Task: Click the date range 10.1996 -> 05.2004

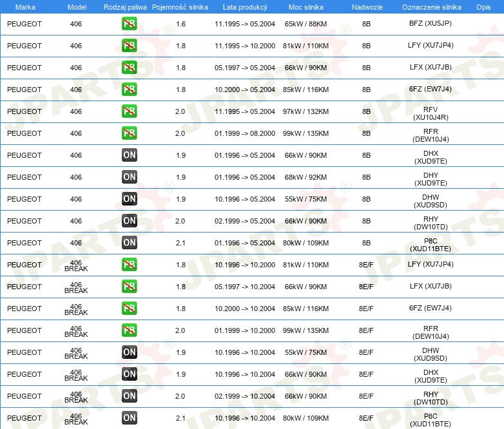Action: [x=245, y=199]
